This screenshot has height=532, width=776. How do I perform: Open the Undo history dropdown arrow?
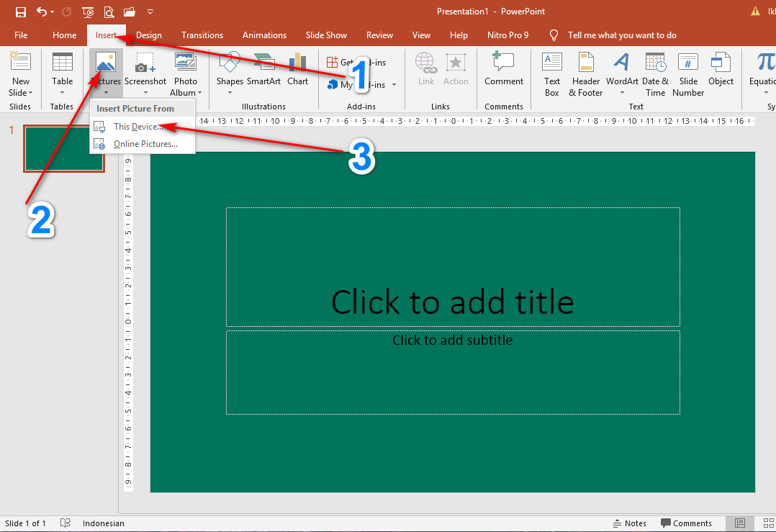click(x=52, y=12)
